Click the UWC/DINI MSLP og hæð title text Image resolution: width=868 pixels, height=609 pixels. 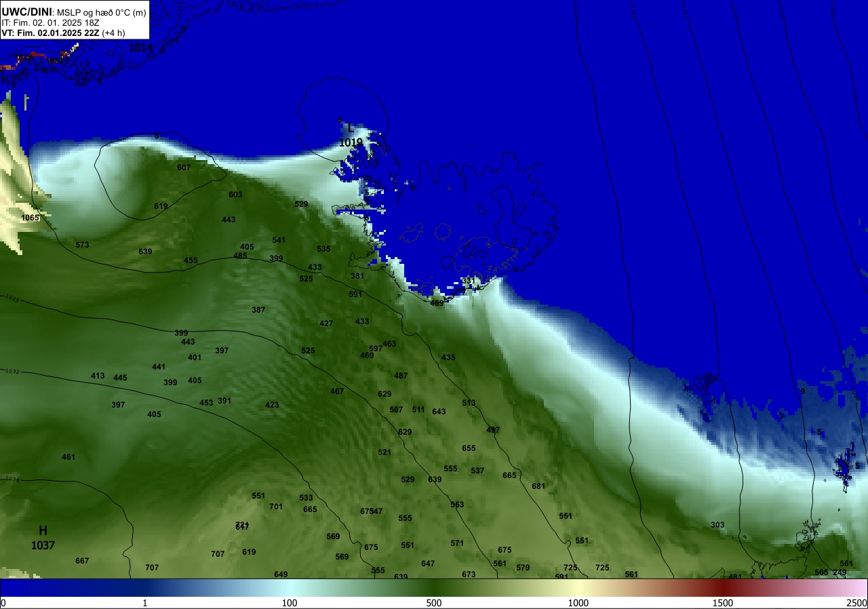[74, 12]
